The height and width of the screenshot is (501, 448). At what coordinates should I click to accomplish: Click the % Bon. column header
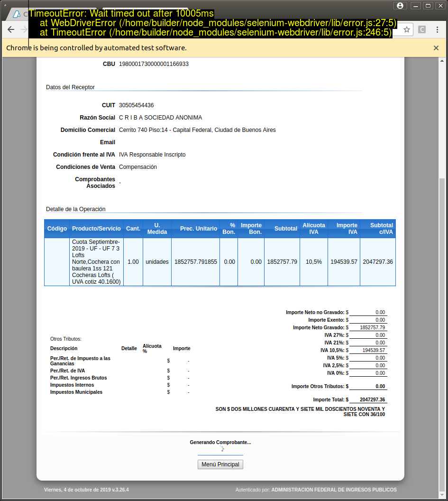point(229,229)
